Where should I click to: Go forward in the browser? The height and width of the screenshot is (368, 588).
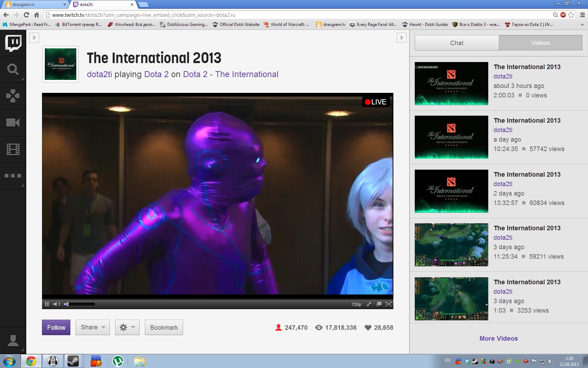click(16, 15)
